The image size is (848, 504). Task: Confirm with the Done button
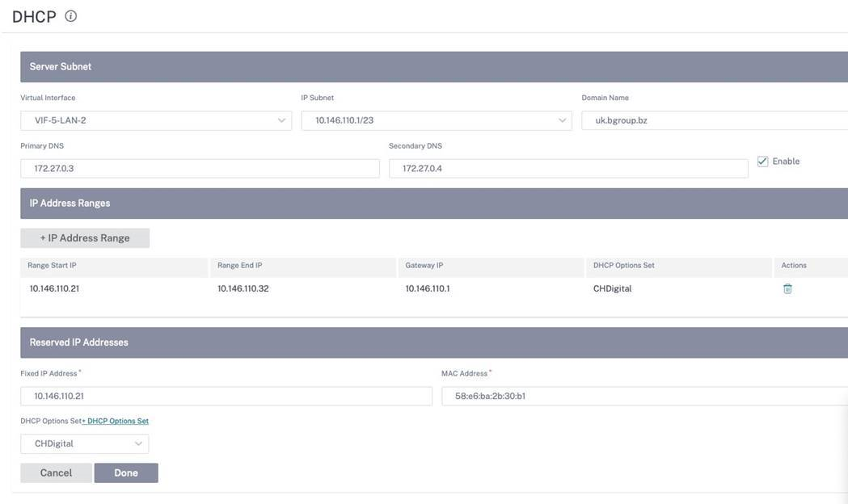click(x=126, y=472)
